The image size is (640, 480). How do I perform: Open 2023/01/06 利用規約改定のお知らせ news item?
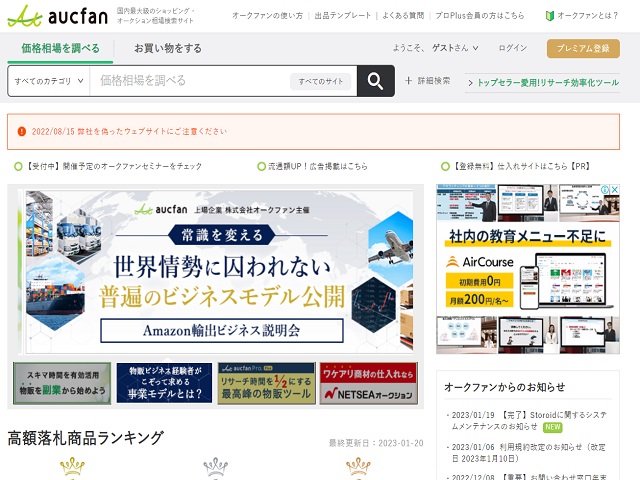pyautogui.click(x=528, y=453)
